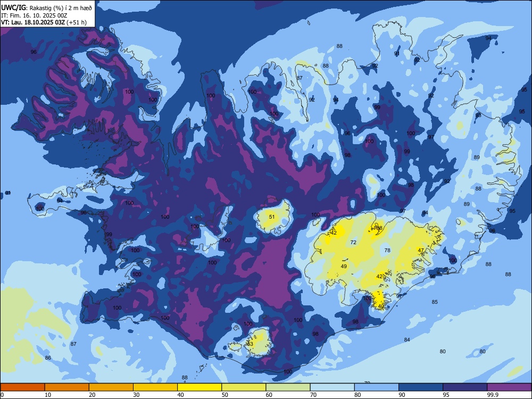The height and width of the screenshot is (399, 532).
Task: Click the legend label '50'
Action: pyautogui.click(x=225, y=395)
